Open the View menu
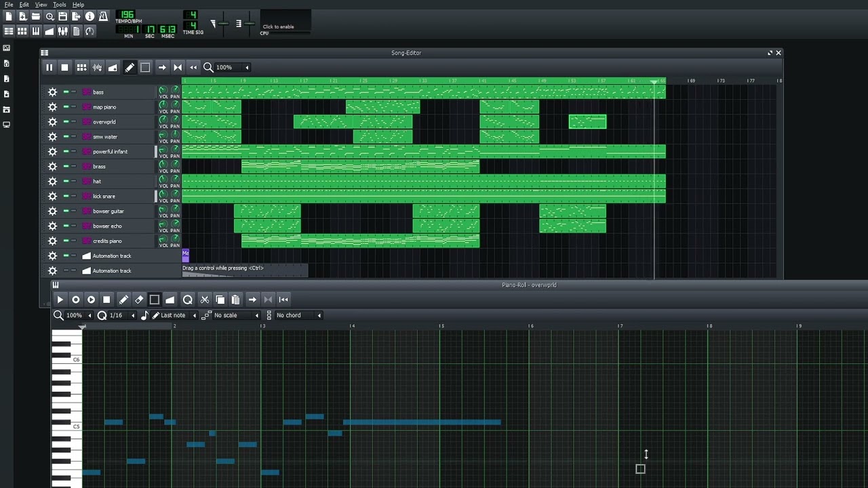Viewport: 868px width, 488px height. (41, 5)
